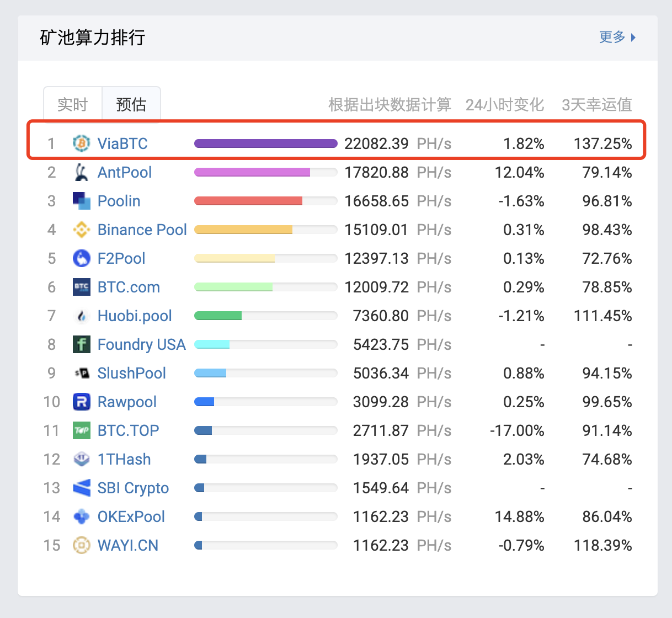Click AntPool's pink hashrate bar
The image size is (672, 618).
coord(252,172)
